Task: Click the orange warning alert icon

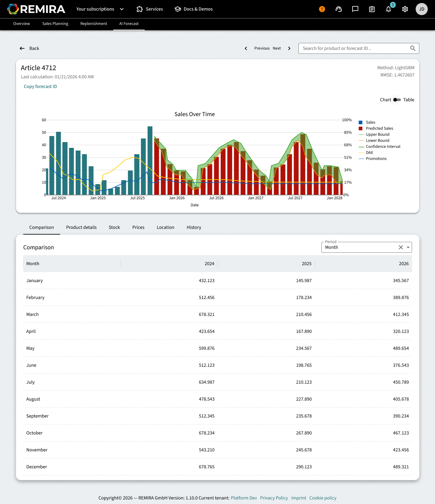Action: [322, 9]
